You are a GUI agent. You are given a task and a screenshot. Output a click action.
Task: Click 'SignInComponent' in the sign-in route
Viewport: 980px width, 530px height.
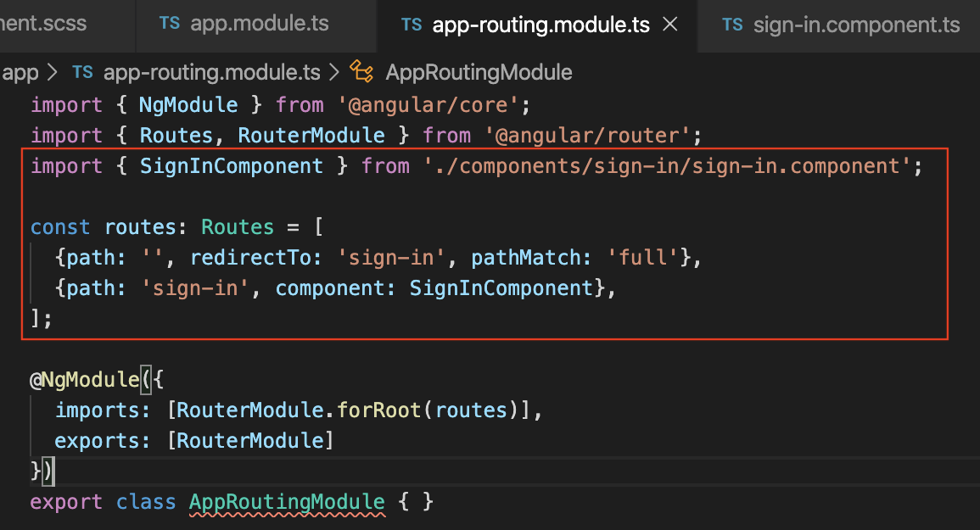[x=501, y=289]
